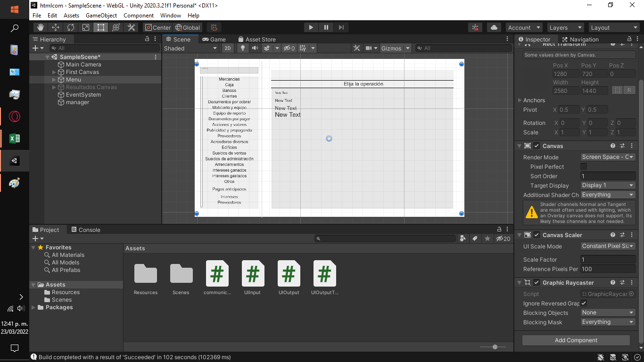Open the Layers dropdown
Image resolution: width=644 pixels, height=362 pixels.
coord(565,27)
